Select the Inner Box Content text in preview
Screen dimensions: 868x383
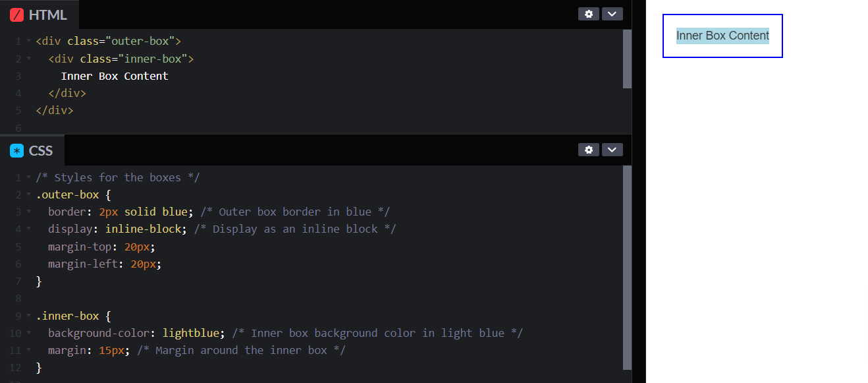tap(722, 36)
